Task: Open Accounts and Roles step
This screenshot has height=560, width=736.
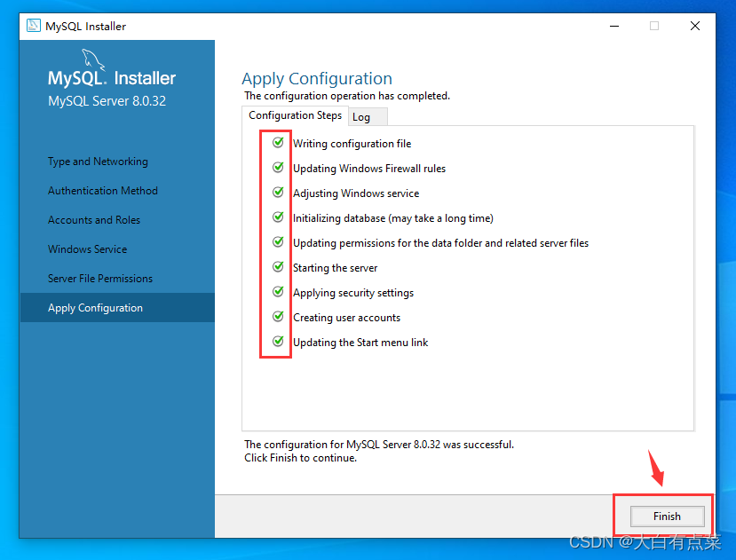Action: 94,220
